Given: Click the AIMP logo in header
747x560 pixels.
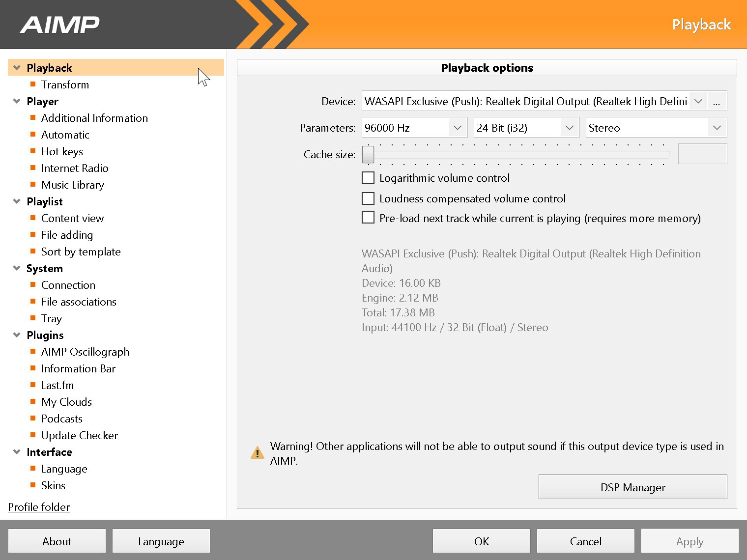Looking at the screenshot, I should (x=59, y=25).
